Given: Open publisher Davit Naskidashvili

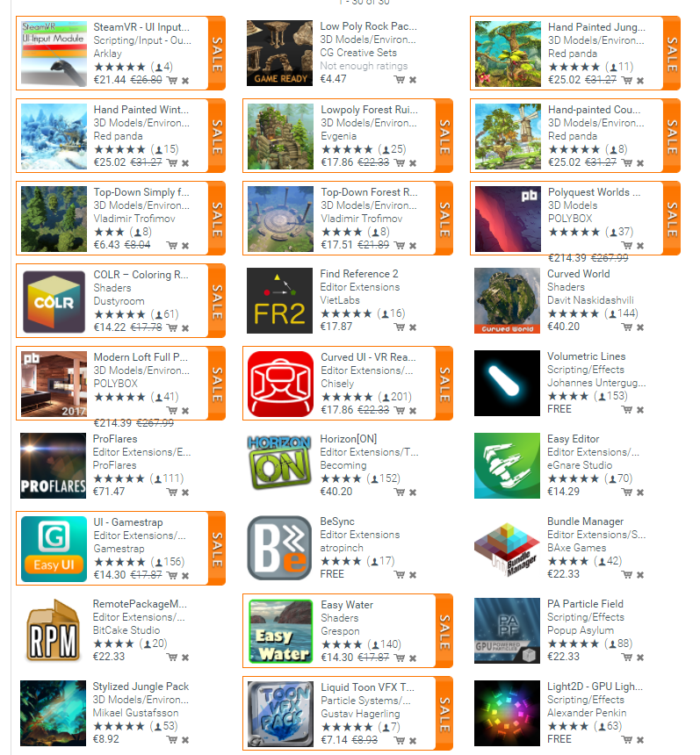Looking at the screenshot, I should [x=590, y=300].
